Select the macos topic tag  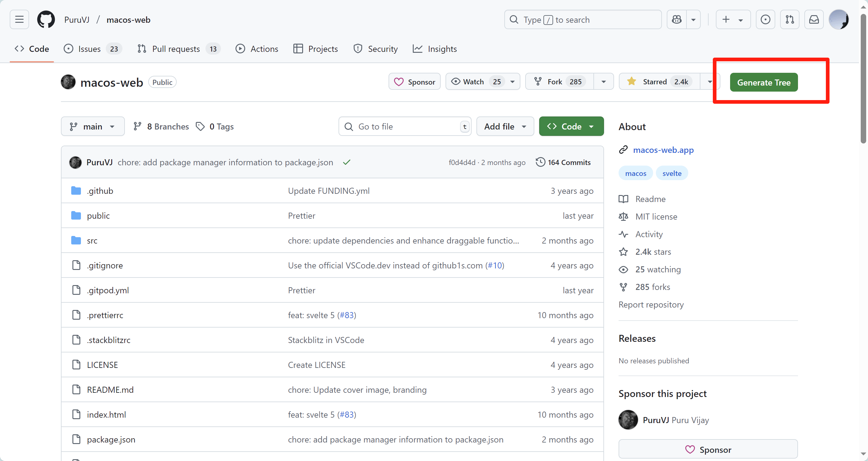coord(636,173)
